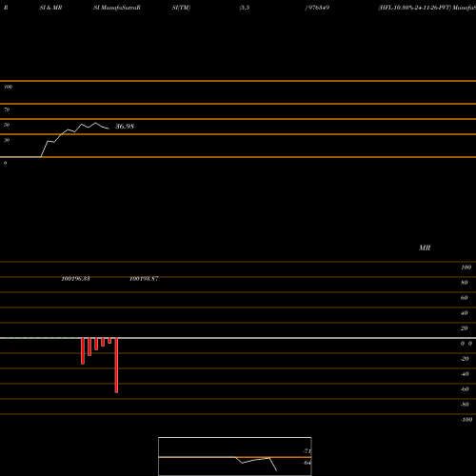Click the MR axis label -100

[x=466, y=420]
